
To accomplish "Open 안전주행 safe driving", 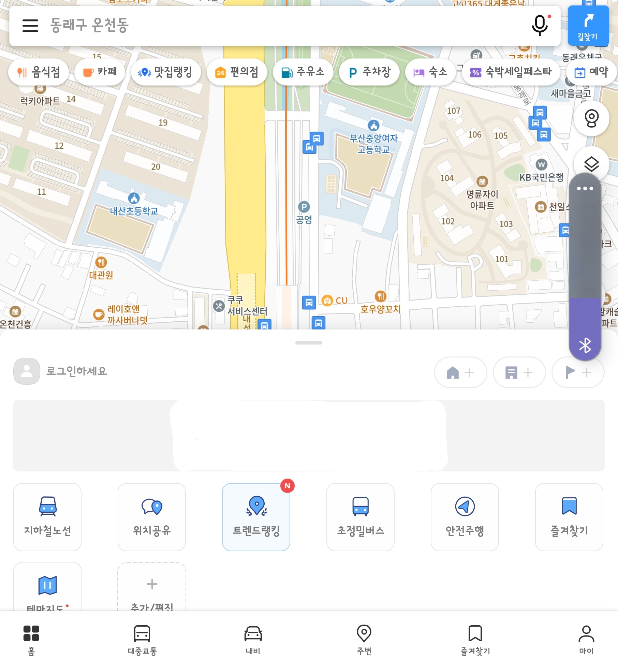I will coord(465,517).
